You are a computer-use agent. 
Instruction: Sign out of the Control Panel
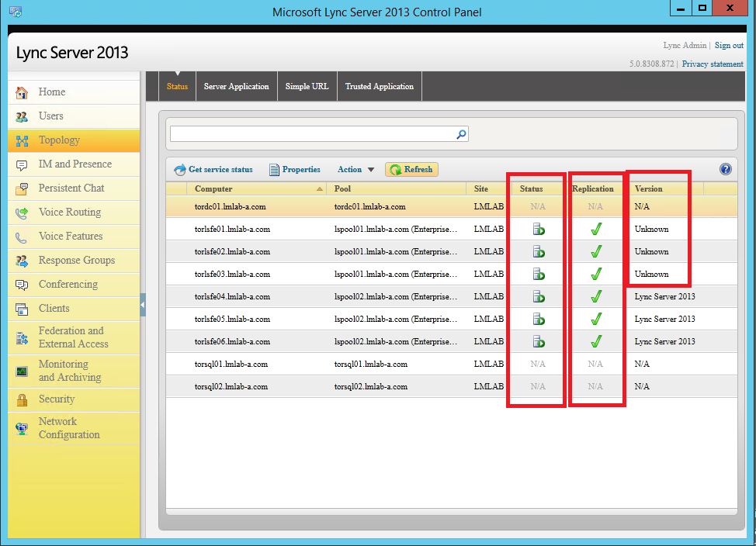coord(728,45)
